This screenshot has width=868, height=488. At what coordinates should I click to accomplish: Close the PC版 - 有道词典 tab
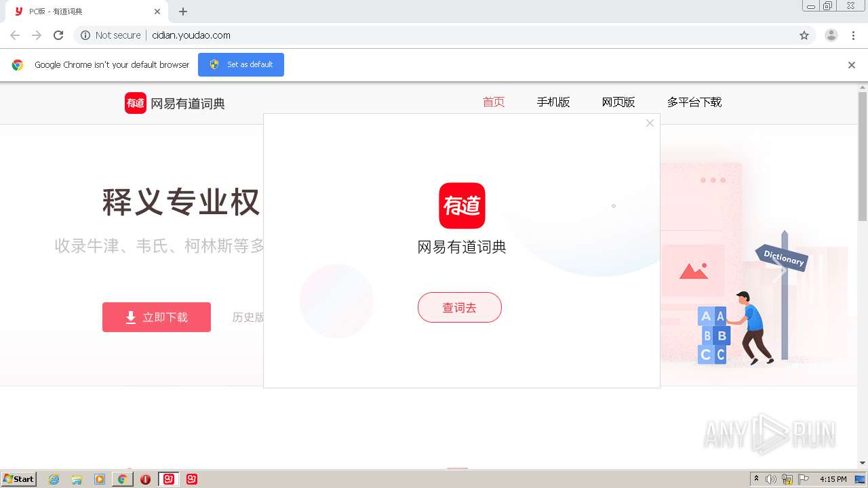click(x=157, y=12)
